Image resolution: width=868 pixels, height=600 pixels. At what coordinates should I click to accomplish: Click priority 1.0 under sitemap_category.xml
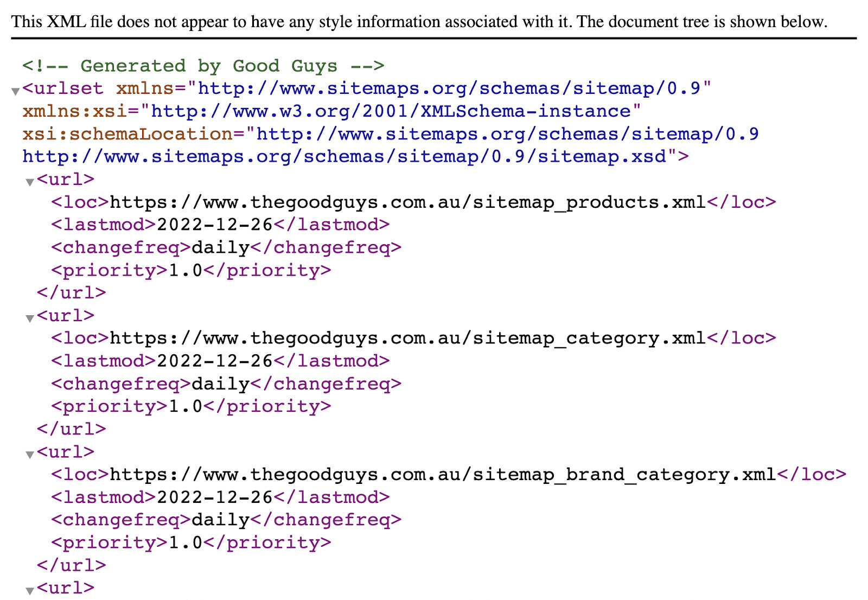point(191,406)
